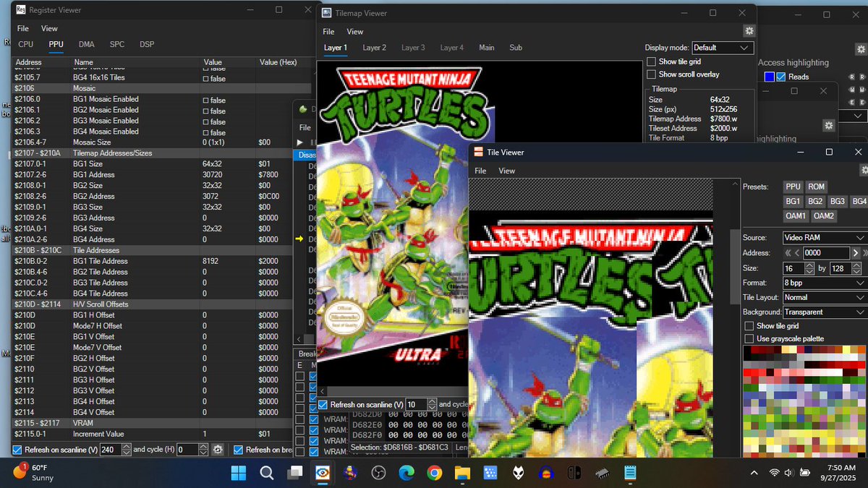Open File Explorer from the taskbar
This screenshot has width=868, height=488.
point(462,474)
